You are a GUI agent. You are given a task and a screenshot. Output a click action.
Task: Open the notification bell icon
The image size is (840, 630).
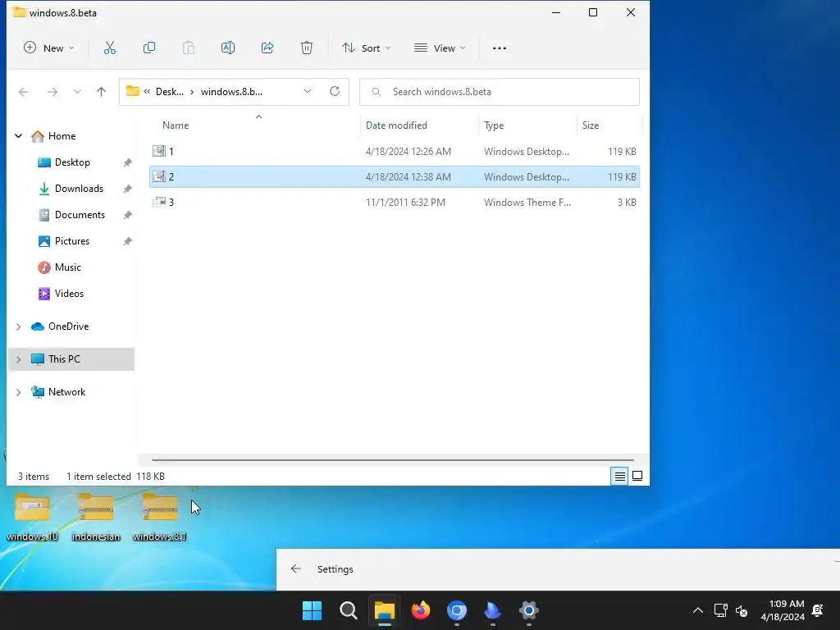(818, 610)
